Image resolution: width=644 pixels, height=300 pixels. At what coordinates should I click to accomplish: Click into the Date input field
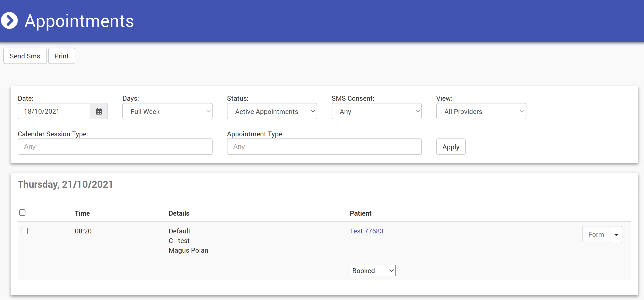54,111
